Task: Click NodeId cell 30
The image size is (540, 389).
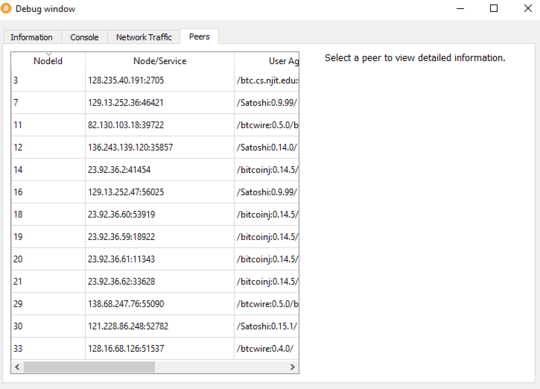Action: pos(48,326)
